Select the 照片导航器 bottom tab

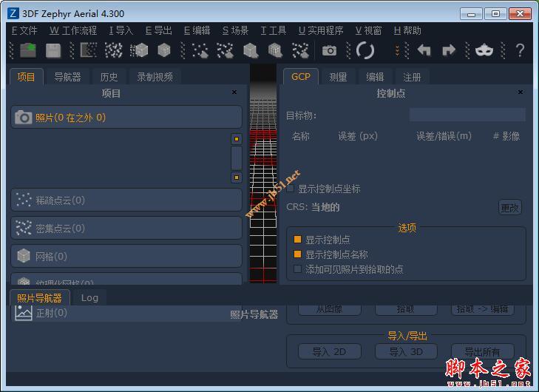point(39,298)
